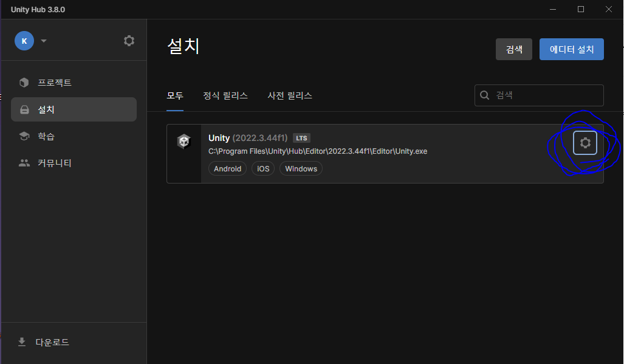Click the magnifier icon in search field
The height and width of the screenshot is (364, 624).
tap(484, 95)
